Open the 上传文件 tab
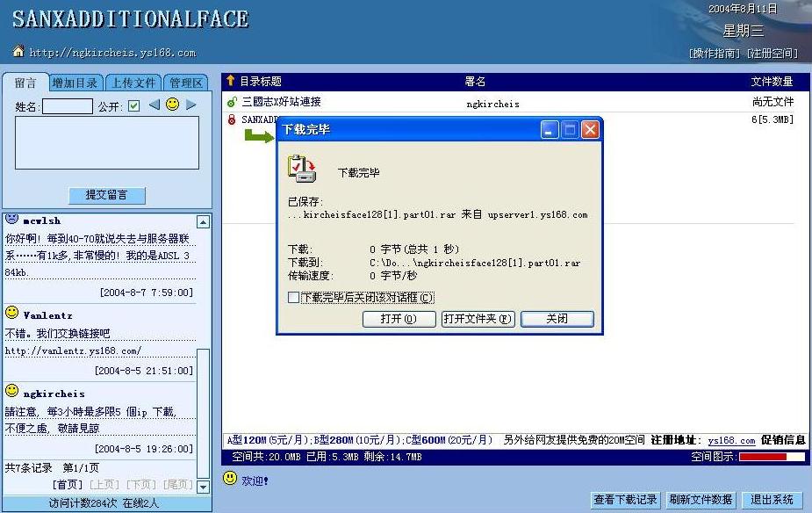This screenshot has width=812, height=513. click(x=133, y=83)
